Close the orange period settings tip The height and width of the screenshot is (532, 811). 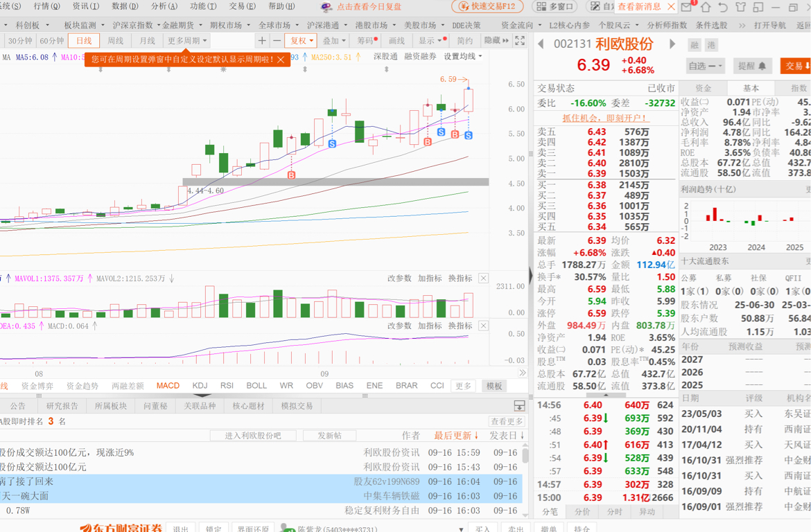(x=281, y=60)
